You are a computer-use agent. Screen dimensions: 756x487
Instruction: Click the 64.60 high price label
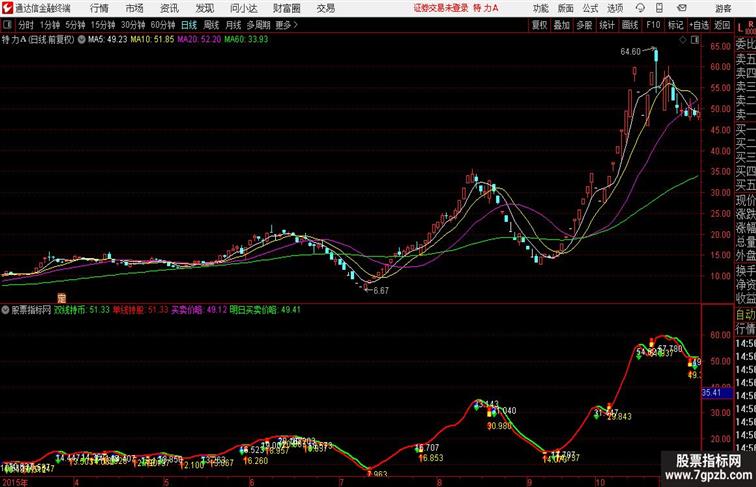click(x=630, y=52)
